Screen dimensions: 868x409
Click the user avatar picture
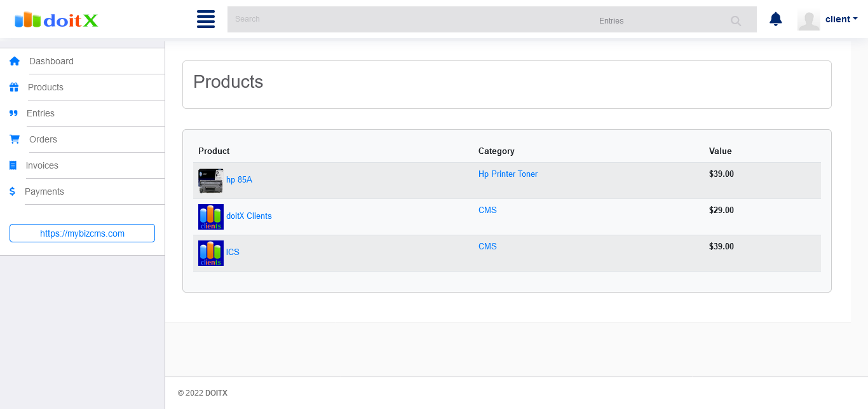808,20
